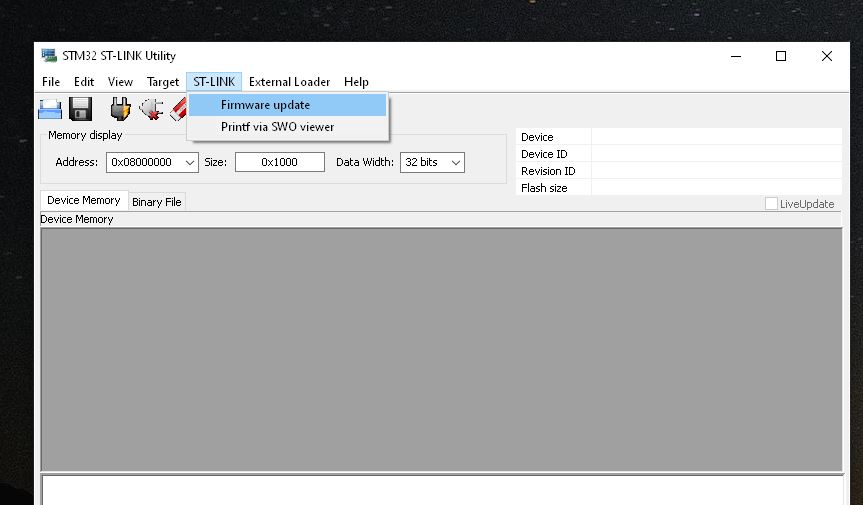Open the Edit menu
The height and width of the screenshot is (505, 863).
(x=84, y=82)
